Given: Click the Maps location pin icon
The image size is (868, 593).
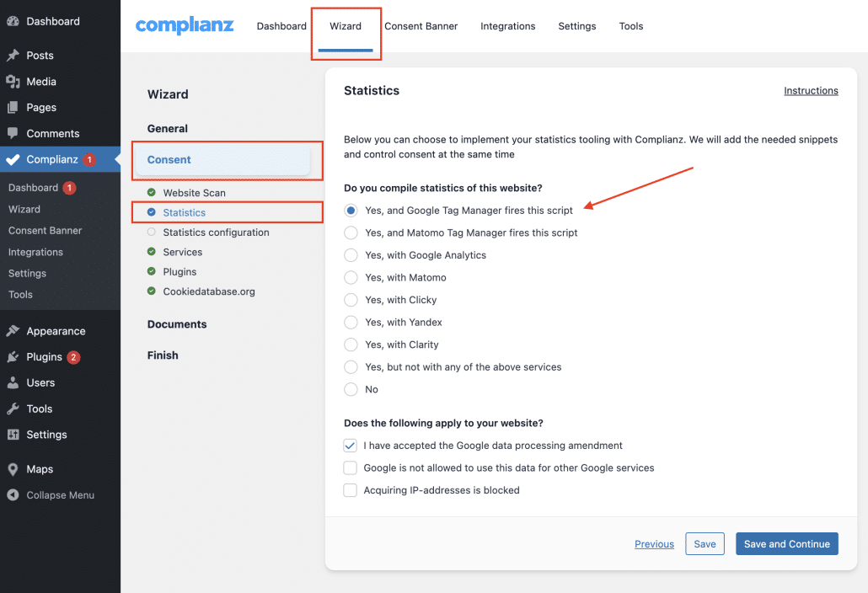Looking at the screenshot, I should [13, 469].
